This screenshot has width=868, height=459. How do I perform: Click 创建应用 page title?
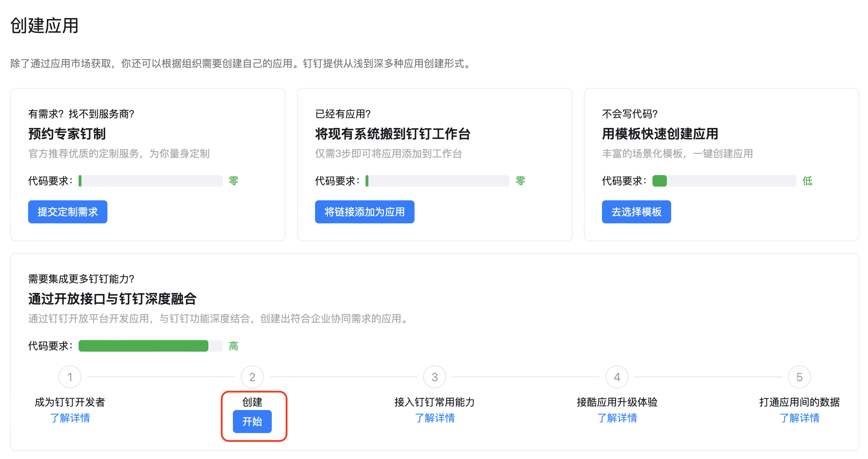44,26
